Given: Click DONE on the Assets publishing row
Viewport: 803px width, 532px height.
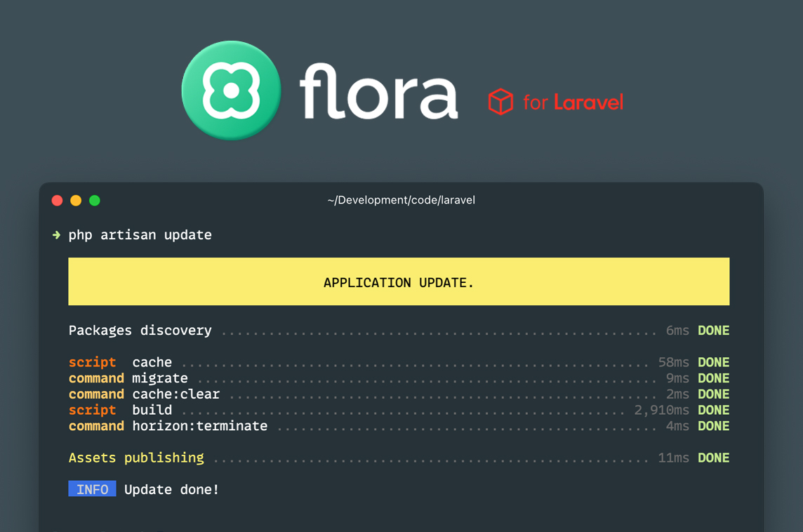Looking at the screenshot, I should (714, 458).
